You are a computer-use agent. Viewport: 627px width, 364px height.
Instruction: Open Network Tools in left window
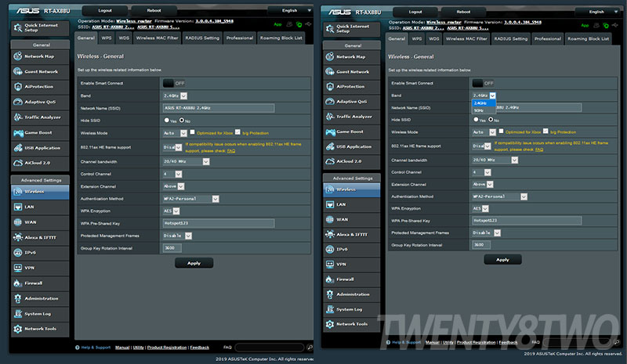(40, 329)
